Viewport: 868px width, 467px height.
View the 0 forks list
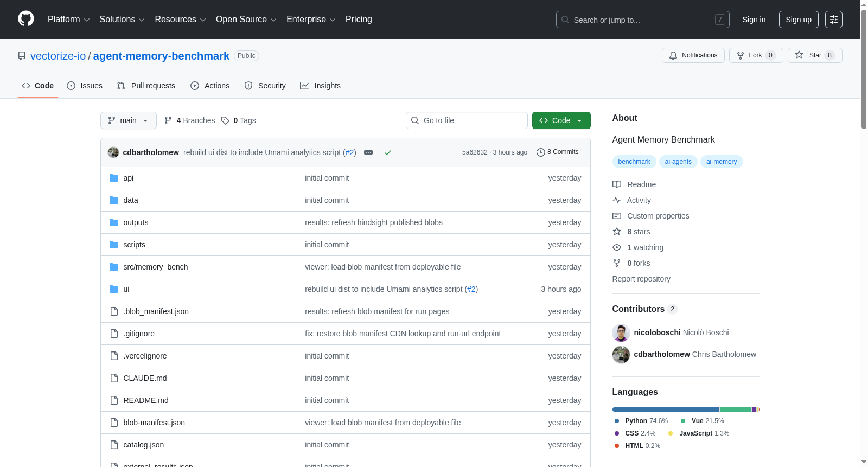(x=631, y=263)
